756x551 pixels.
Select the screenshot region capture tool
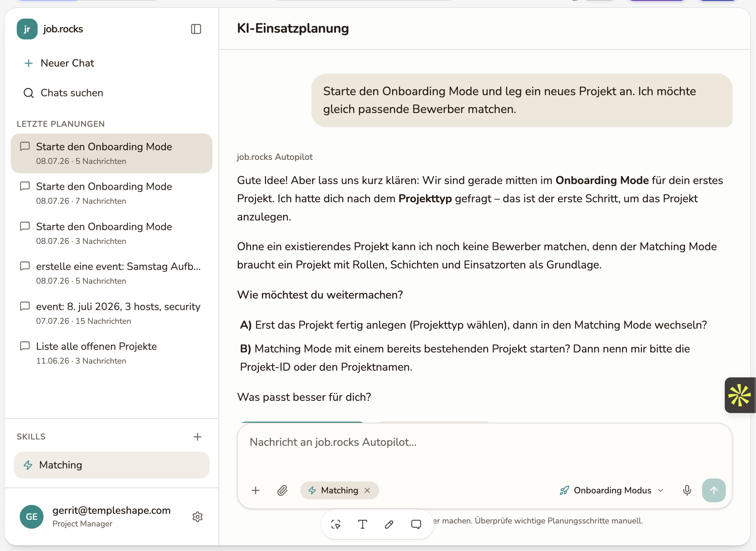pos(336,524)
